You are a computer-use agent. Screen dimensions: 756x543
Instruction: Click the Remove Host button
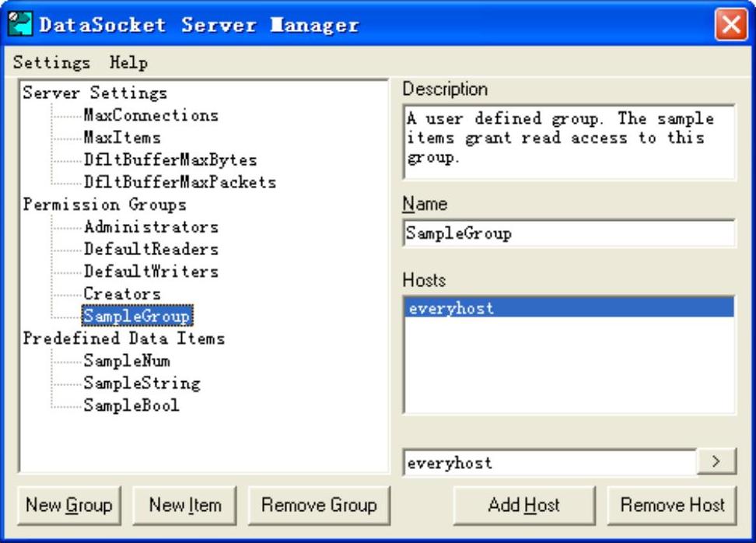coord(672,506)
